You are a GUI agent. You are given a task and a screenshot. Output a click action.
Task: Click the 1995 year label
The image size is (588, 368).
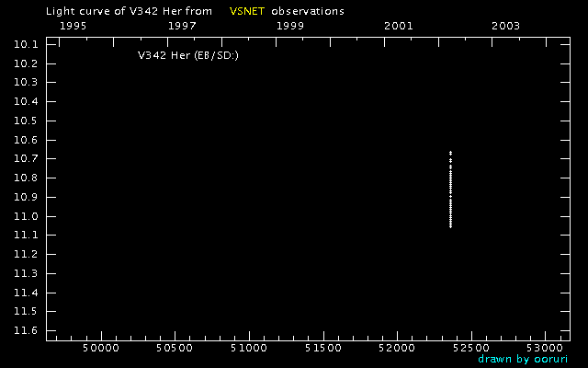click(x=73, y=26)
